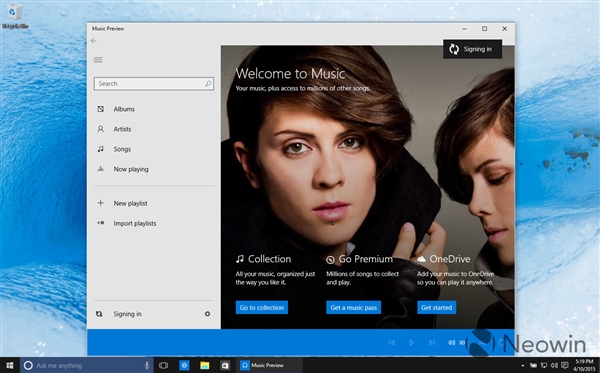Click the Signing in sync icon in sidebar

(99, 314)
